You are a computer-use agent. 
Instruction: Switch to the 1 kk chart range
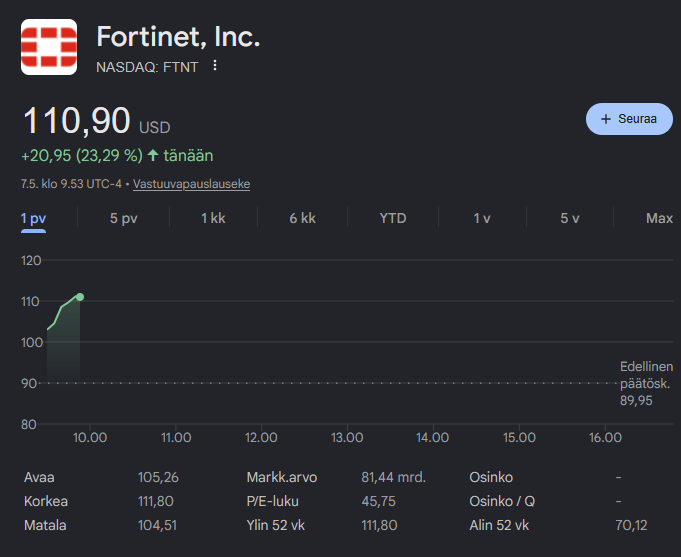click(213, 218)
